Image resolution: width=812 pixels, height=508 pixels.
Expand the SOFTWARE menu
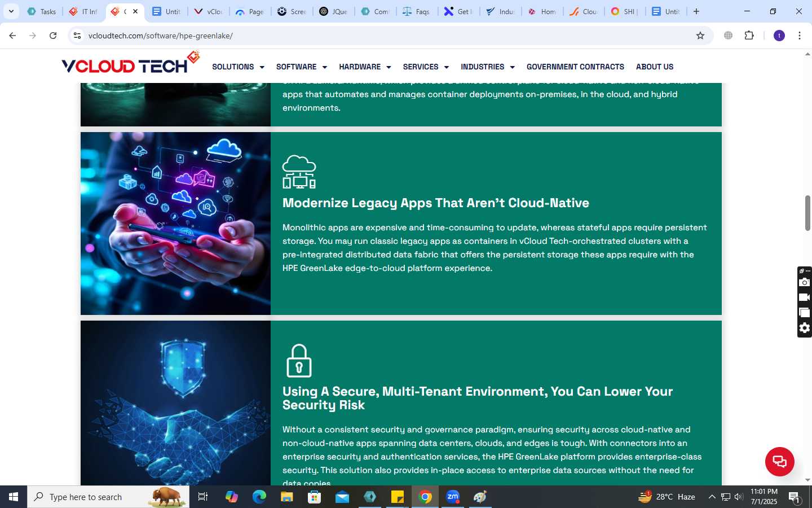point(302,67)
